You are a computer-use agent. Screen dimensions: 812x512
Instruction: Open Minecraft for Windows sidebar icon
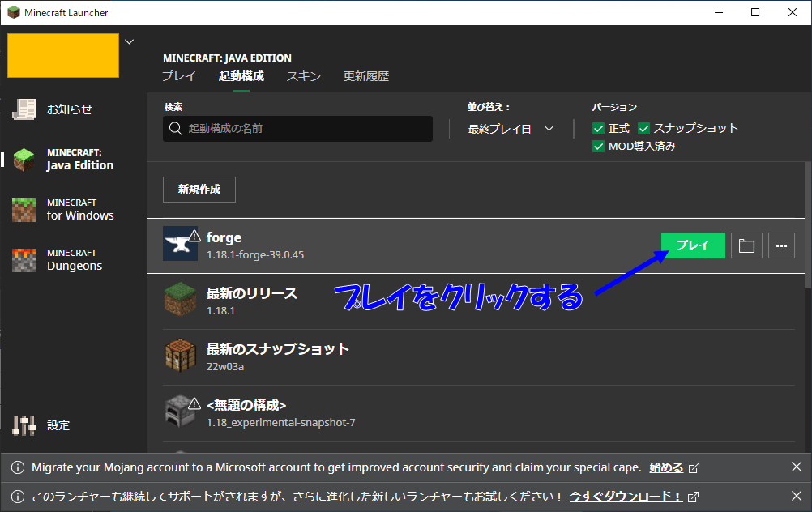click(24, 210)
